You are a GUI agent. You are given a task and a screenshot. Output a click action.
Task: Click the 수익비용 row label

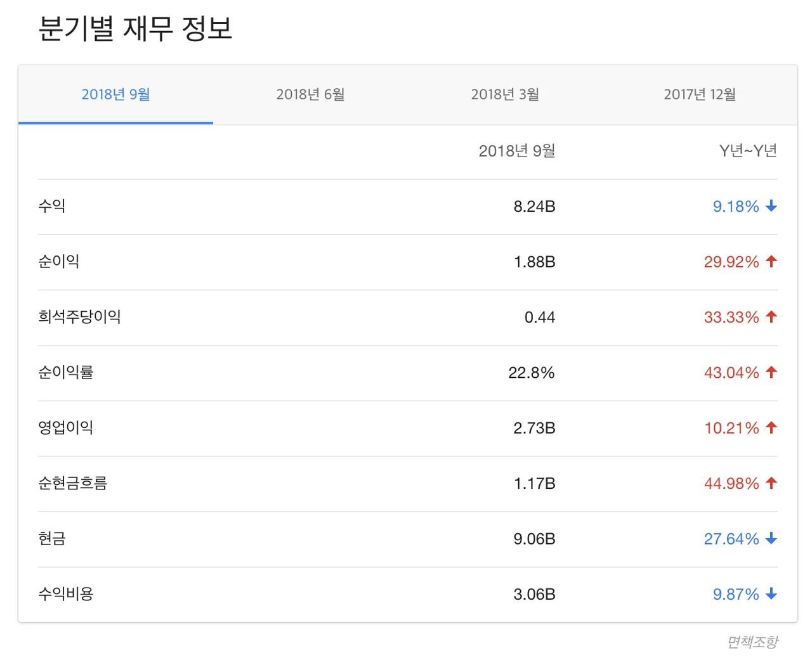coord(66,594)
